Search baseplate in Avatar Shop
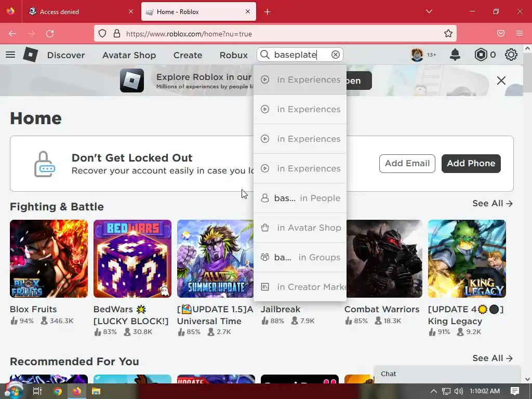Image resolution: width=532 pixels, height=399 pixels. pyautogui.click(x=300, y=228)
